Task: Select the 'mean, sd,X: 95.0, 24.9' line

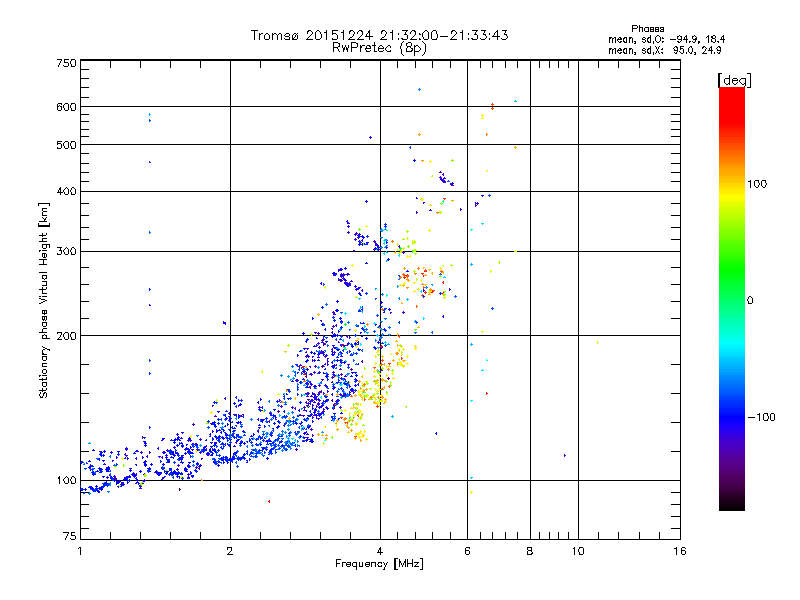Action: (664, 50)
